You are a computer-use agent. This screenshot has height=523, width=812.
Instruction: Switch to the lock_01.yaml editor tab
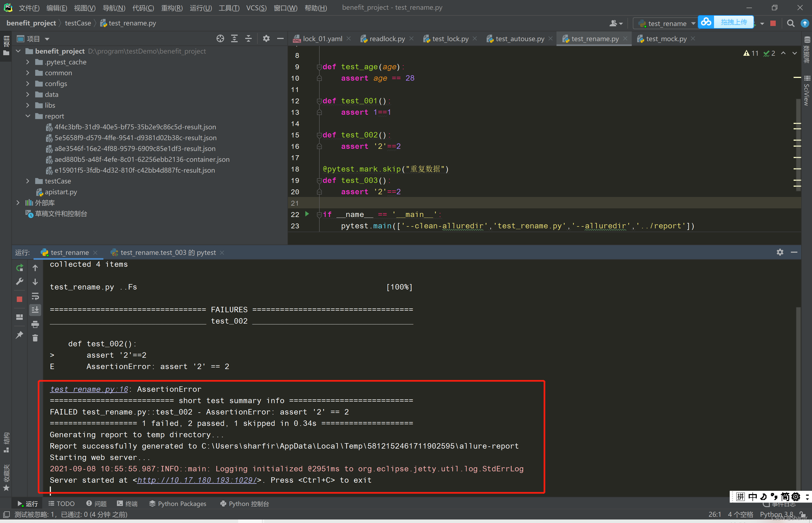[322, 39]
